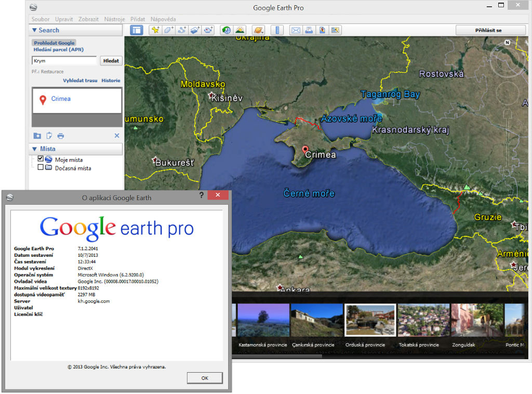The height and width of the screenshot is (394, 532).
Task: Click Save image toolbar icon
Action: (x=322, y=30)
